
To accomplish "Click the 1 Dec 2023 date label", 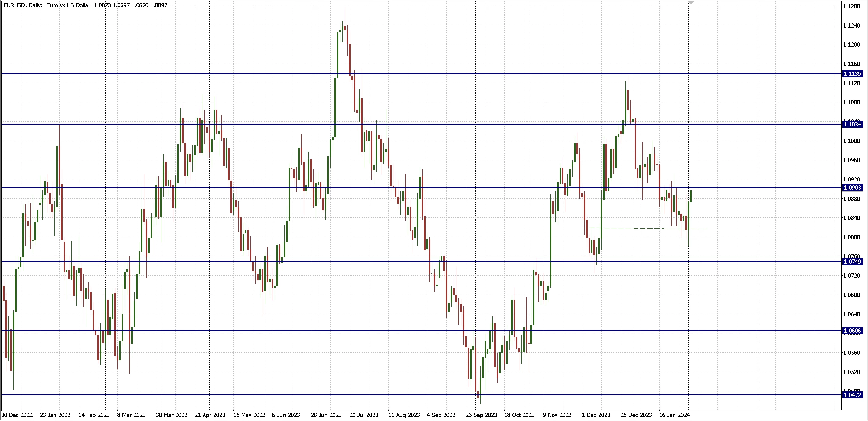I will point(596,415).
